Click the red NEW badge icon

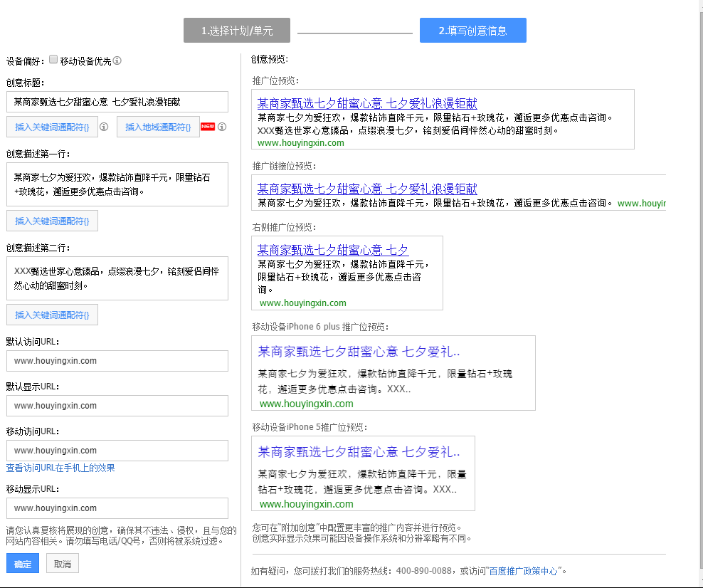click(x=208, y=127)
